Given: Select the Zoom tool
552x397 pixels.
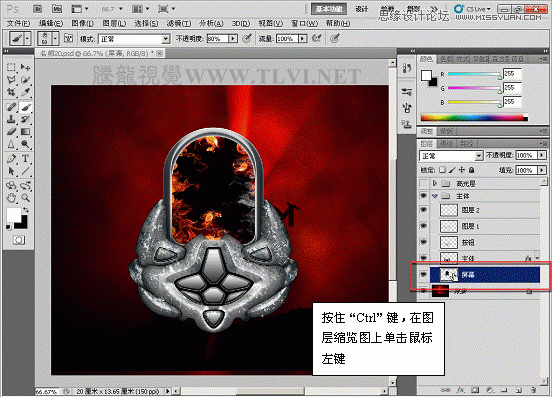Looking at the screenshot, I should 25,198.
